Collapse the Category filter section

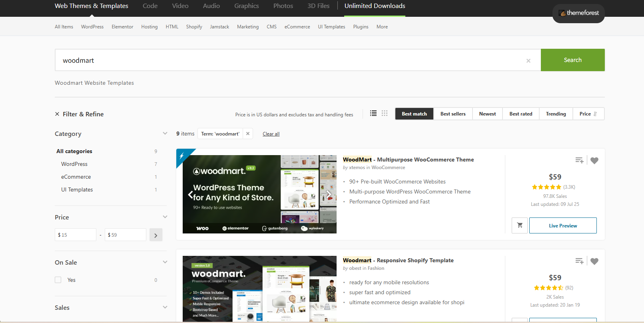[165, 134]
